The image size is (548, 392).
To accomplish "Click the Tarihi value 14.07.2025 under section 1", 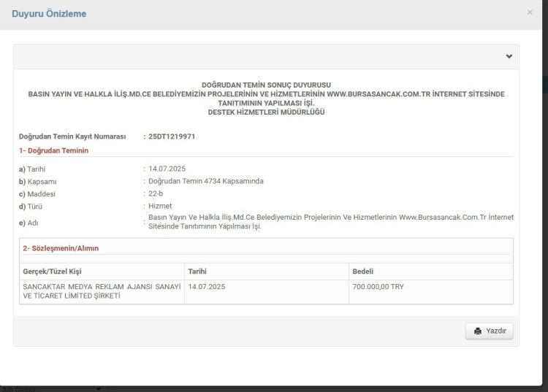I will pos(167,169).
